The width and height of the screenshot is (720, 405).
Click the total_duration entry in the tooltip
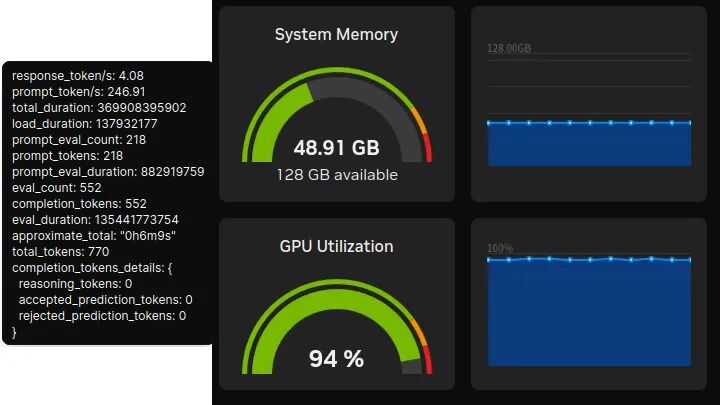coord(99,107)
